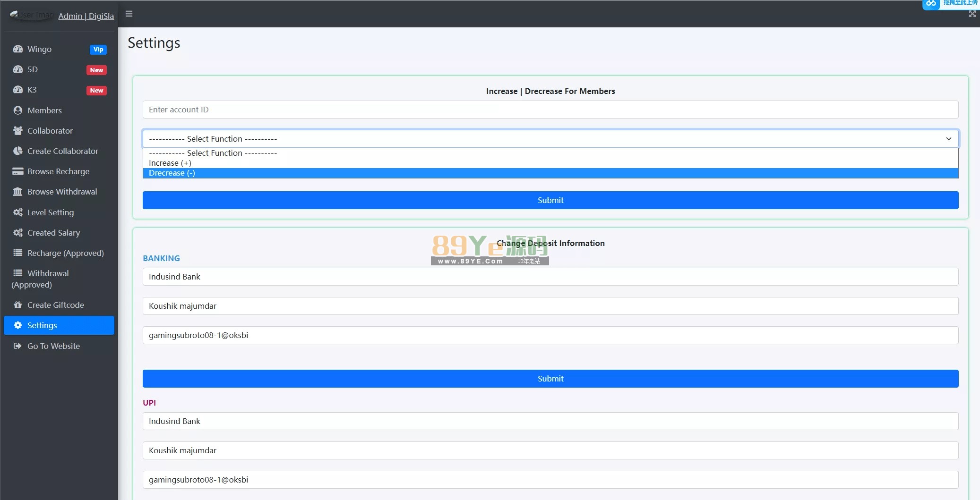This screenshot has width=980, height=500.
Task: Click the fullscreen expand icon
Action: (972, 14)
